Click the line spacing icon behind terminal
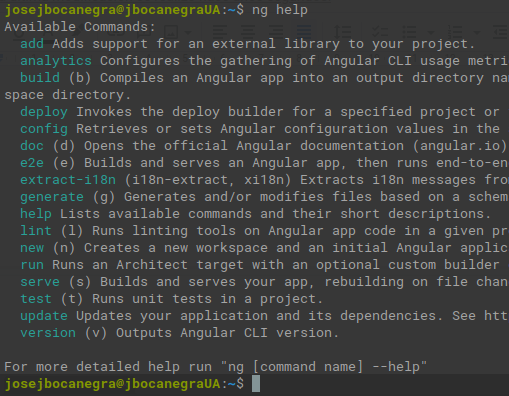 (343, 32)
